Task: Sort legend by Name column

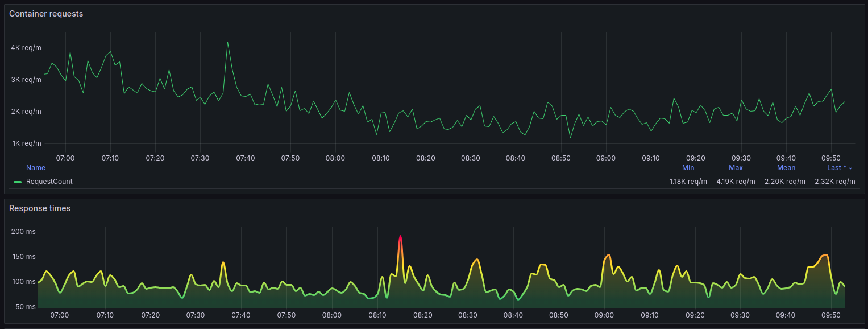Action: pyautogui.click(x=36, y=168)
